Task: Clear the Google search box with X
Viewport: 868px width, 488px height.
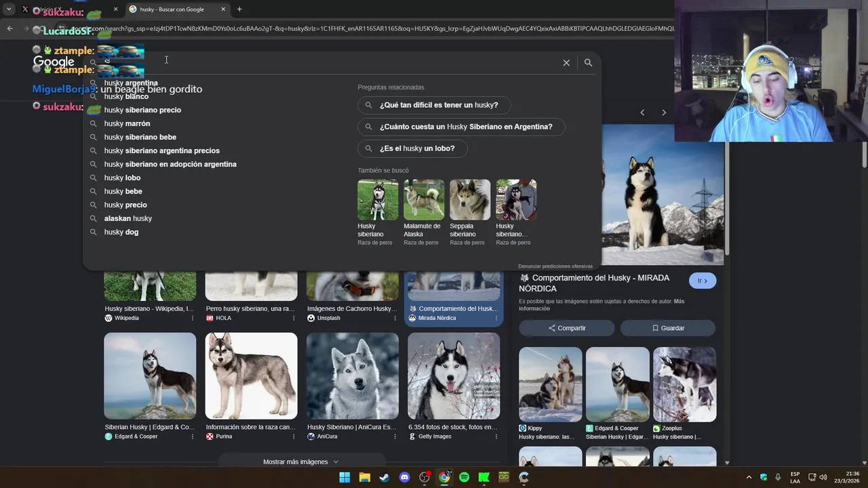Action: (x=566, y=62)
